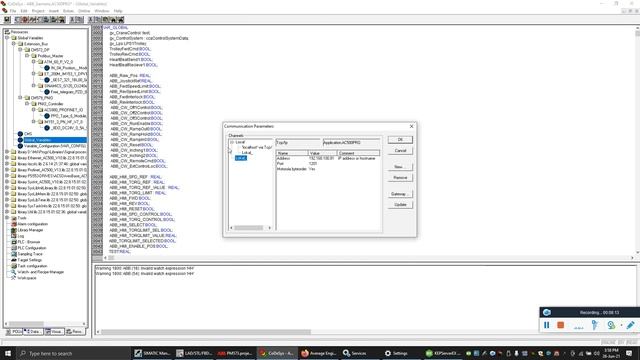
Task: Open the Workspace resource entry
Action: click(x=27, y=278)
